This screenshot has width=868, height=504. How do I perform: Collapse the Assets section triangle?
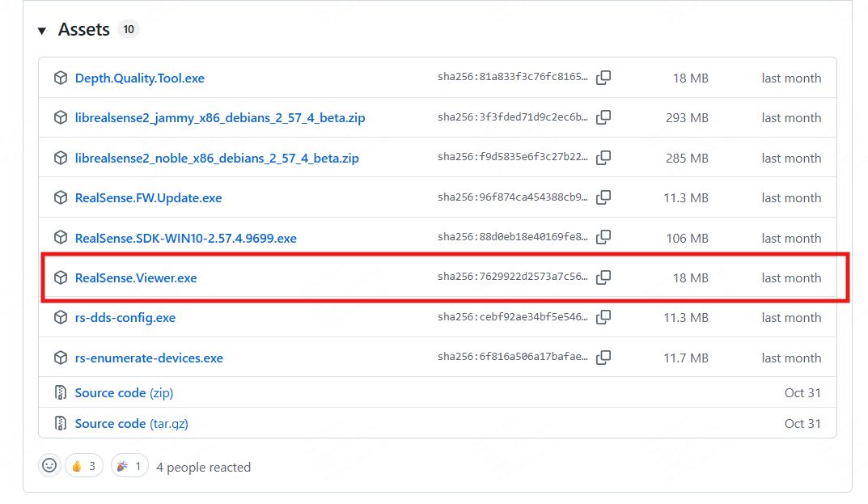pos(41,31)
